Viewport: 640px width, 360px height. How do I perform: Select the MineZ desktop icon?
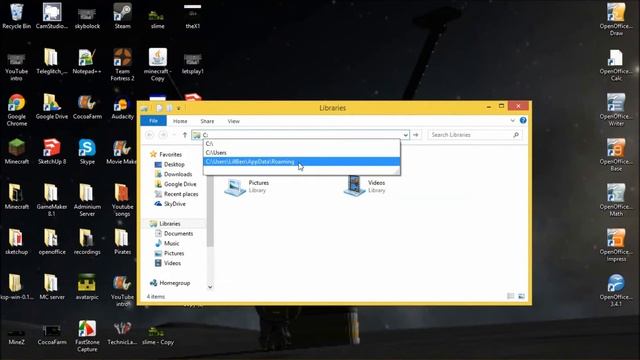click(16, 336)
